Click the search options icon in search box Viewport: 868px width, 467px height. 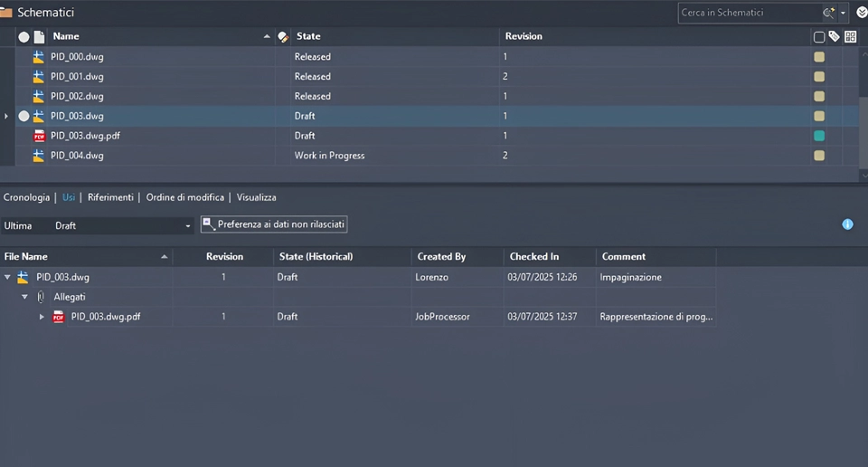pyautogui.click(x=828, y=13)
